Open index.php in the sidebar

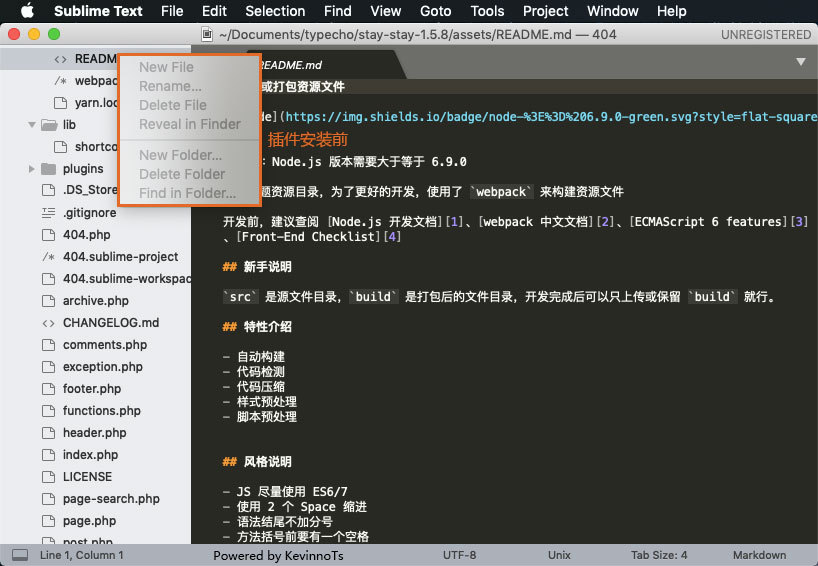coord(90,455)
